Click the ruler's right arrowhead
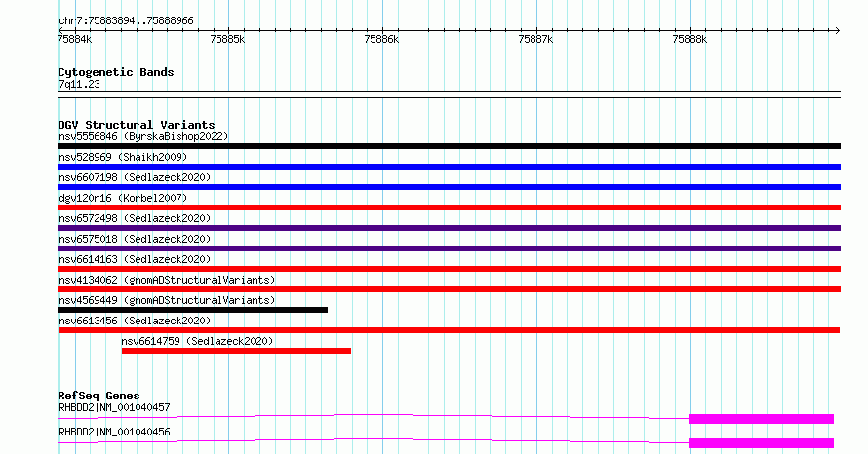This screenshot has height=454, width=868. coord(838,30)
